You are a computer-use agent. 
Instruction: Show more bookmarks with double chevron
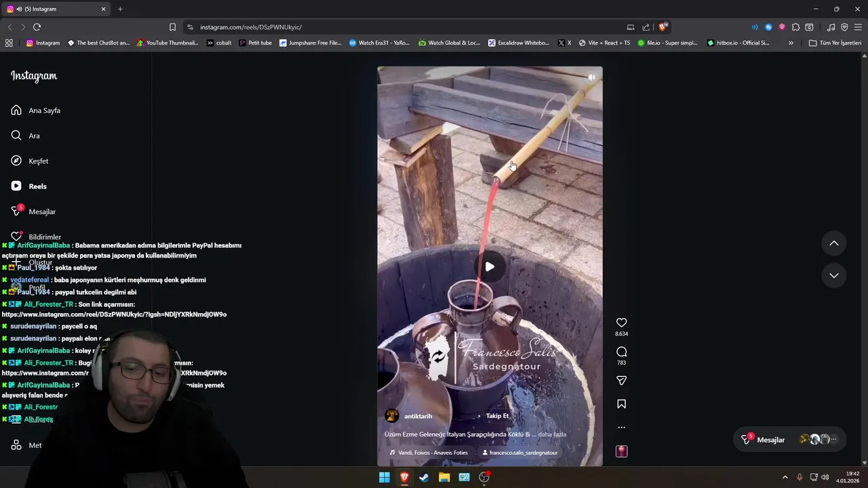(791, 43)
